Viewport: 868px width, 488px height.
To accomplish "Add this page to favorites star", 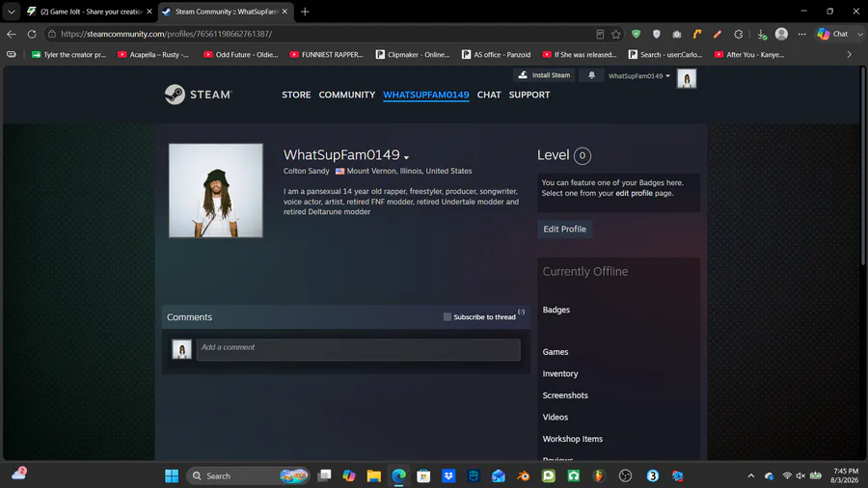I will coord(616,35).
